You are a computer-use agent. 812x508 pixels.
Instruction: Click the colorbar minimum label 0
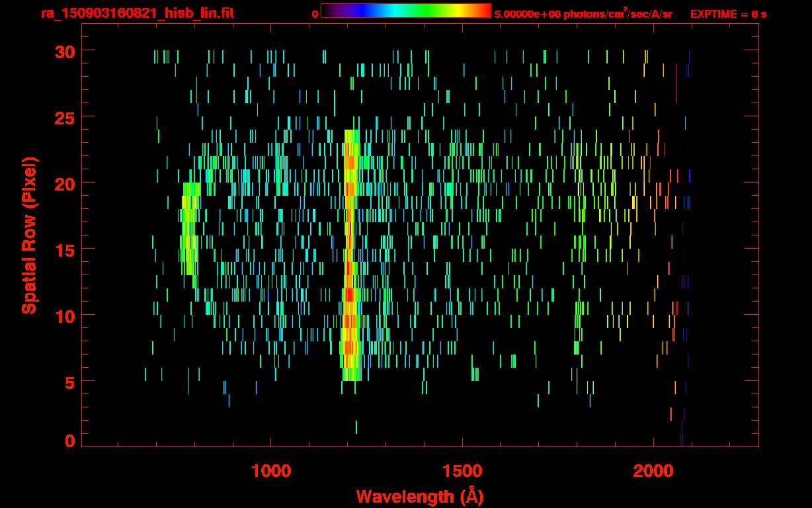click(x=315, y=14)
